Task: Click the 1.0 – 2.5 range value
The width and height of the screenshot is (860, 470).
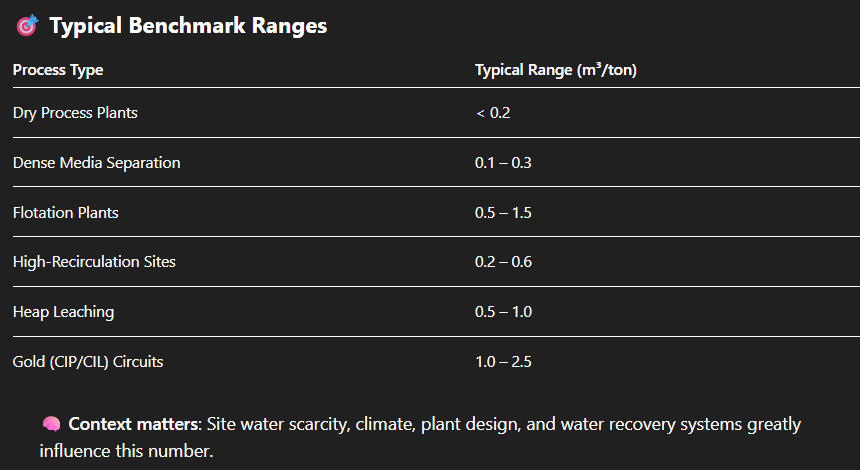Action: (x=503, y=362)
